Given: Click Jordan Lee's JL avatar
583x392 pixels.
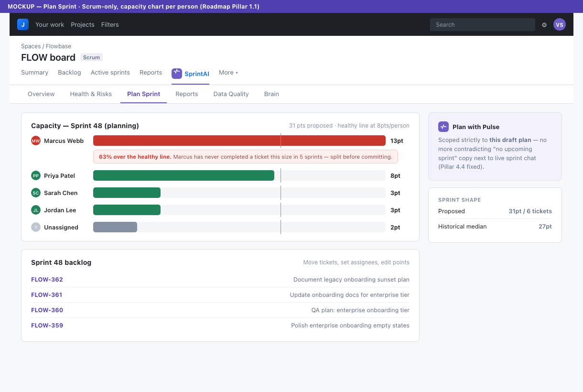Looking at the screenshot, I should pos(36,210).
